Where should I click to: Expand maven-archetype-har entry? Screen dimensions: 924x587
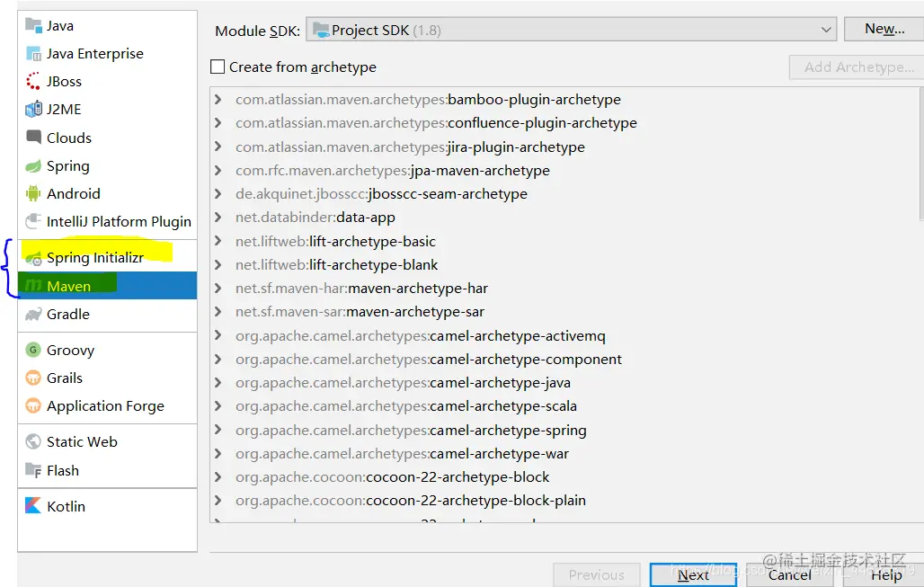coord(218,288)
